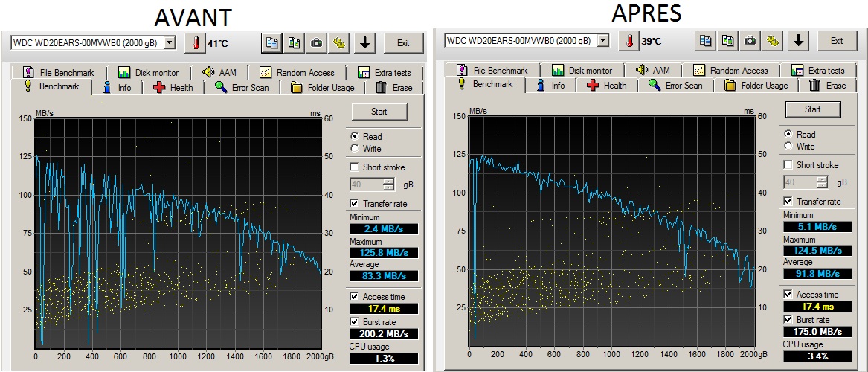This screenshot has height=372, width=868.
Task: Open Folder Usage tab in AVANT window
Action: [x=321, y=88]
